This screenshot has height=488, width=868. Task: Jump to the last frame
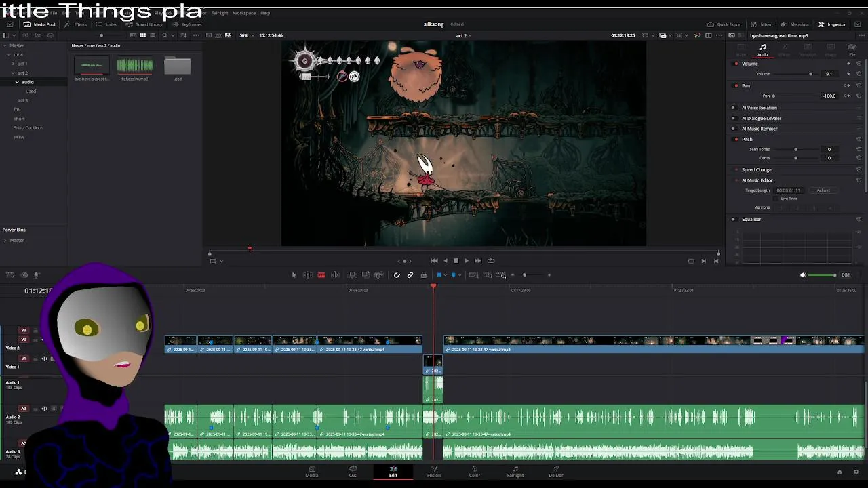click(x=478, y=260)
